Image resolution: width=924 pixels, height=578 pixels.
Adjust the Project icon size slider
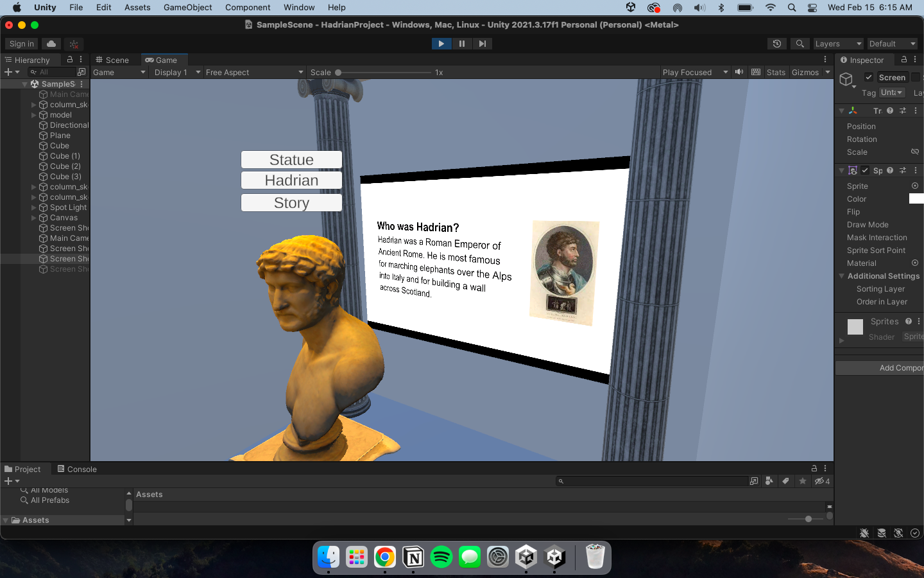pyautogui.click(x=805, y=519)
